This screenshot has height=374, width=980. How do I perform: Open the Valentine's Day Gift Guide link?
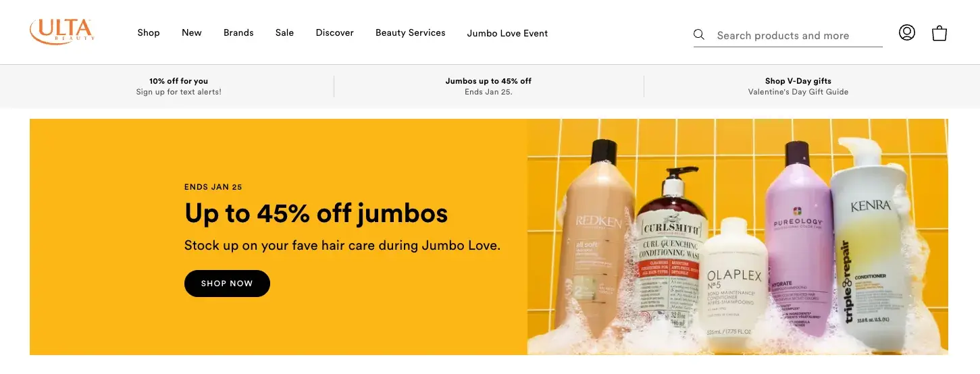[798, 86]
